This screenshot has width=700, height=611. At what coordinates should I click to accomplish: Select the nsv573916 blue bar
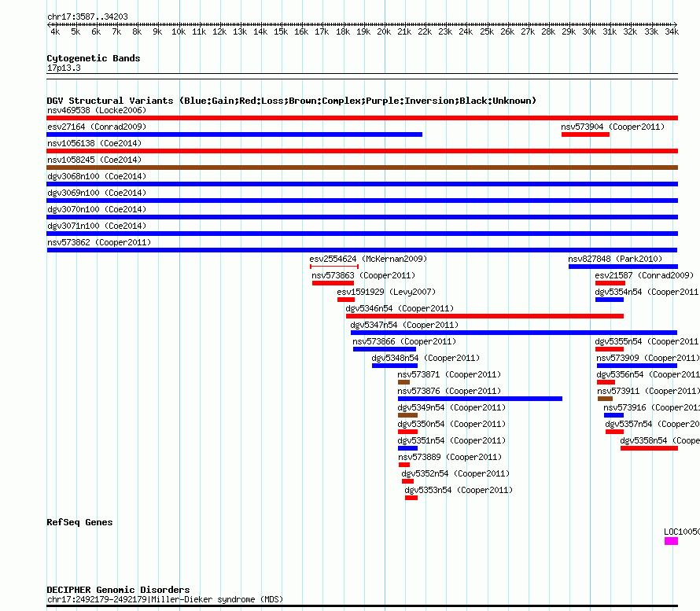tap(613, 415)
